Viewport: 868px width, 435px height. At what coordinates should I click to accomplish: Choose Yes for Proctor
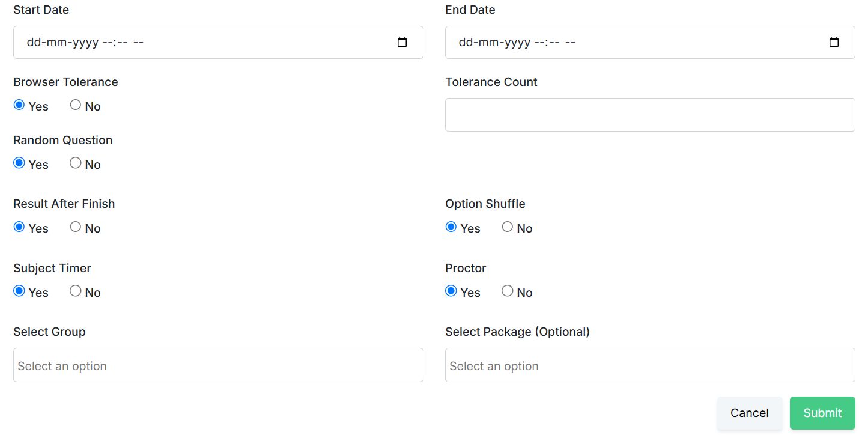click(451, 291)
